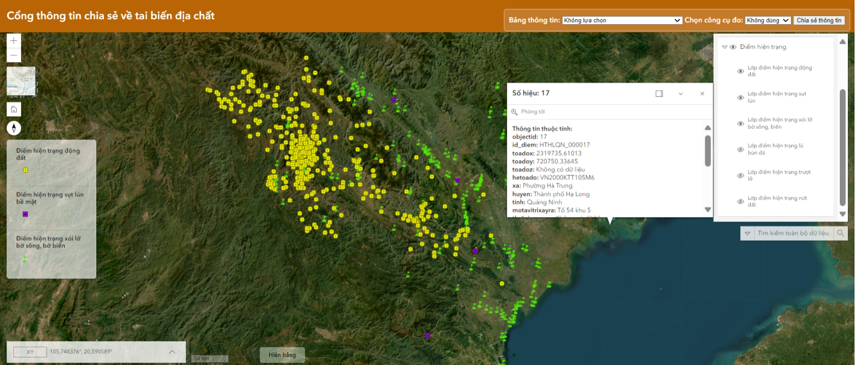The width and height of the screenshot is (868, 365).
Task: Click the search magnifier button
Action: [840, 233]
